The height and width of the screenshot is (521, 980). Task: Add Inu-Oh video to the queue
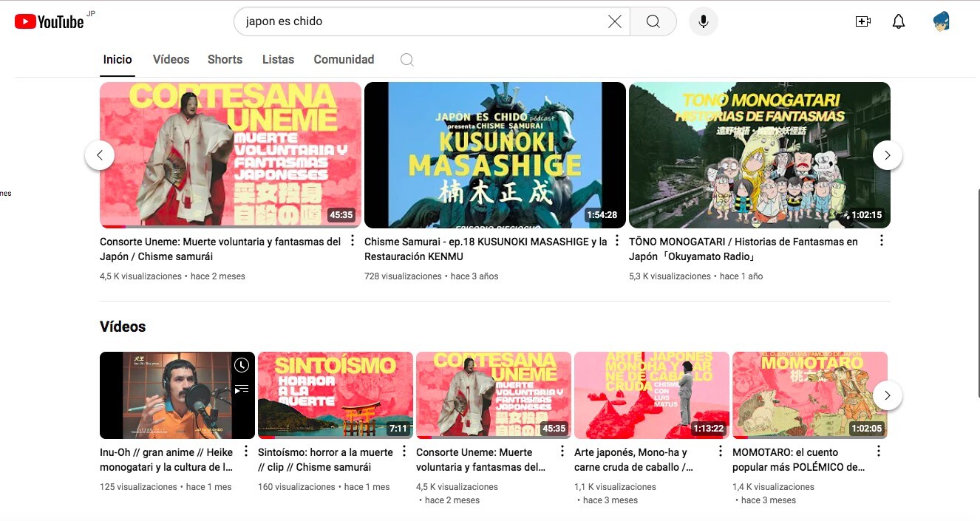[242, 389]
